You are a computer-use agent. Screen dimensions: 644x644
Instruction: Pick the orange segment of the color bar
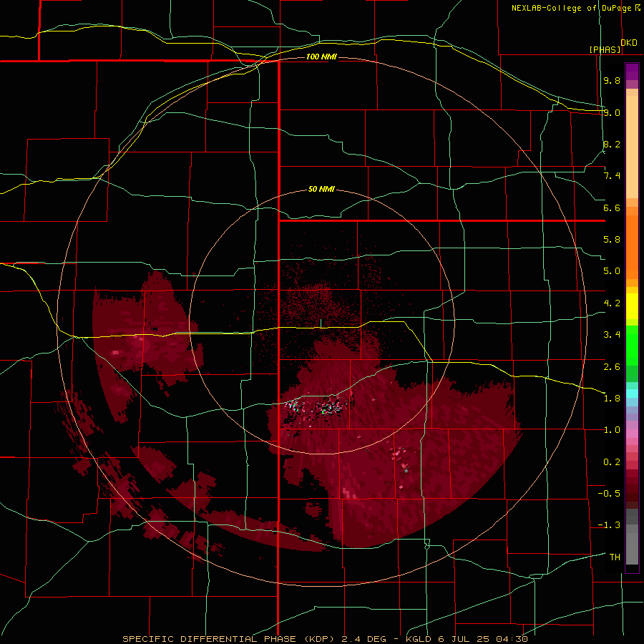[632, 246]
